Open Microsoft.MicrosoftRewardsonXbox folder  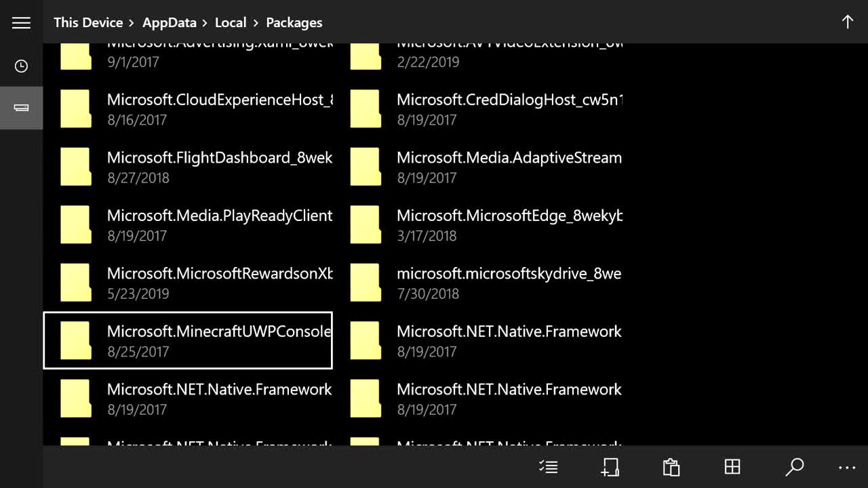coord(188,283)
